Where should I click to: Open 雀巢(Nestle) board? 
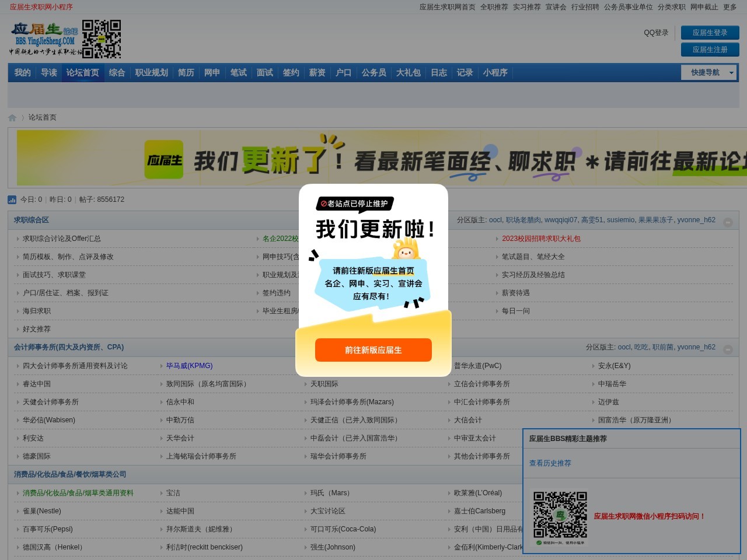(42, 511)
